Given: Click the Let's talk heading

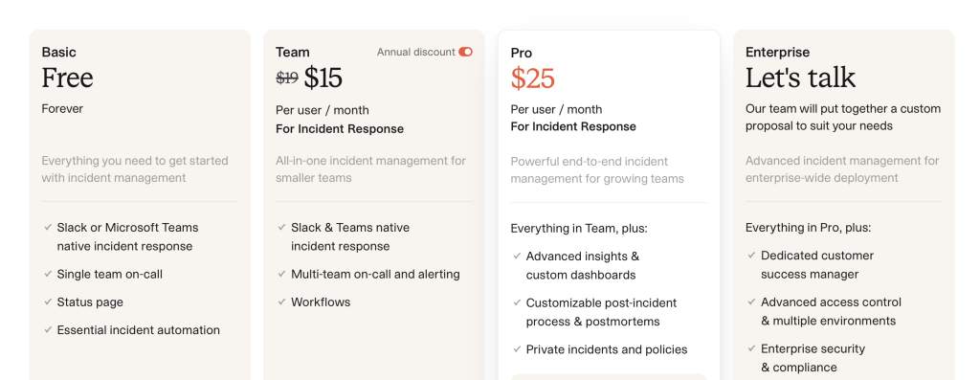Looking at the screenshot, I should (x=801, y=78).
